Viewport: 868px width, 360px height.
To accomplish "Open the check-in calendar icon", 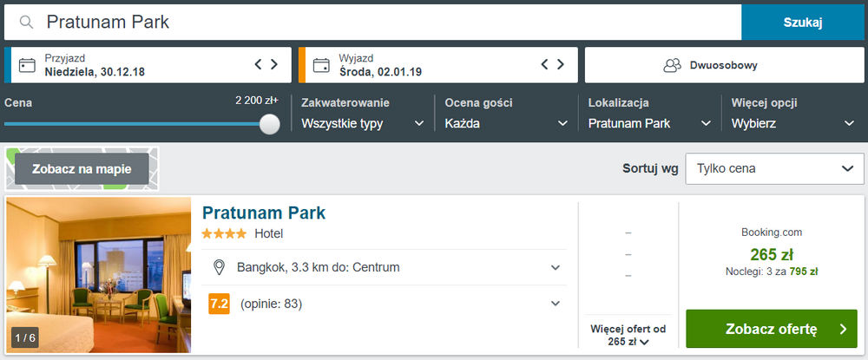I will (x=27, y=65).
